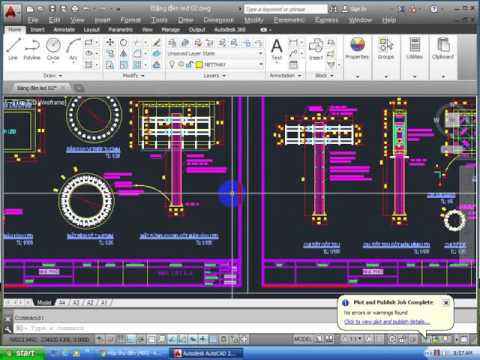
Task: Activate the Copy tool in Modify panel
Action: [x=110, y=53]
